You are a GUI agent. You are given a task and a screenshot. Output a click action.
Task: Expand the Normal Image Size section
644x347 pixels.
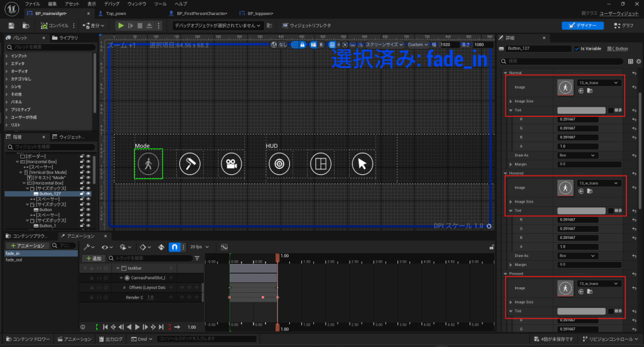(x=511, y=101)
